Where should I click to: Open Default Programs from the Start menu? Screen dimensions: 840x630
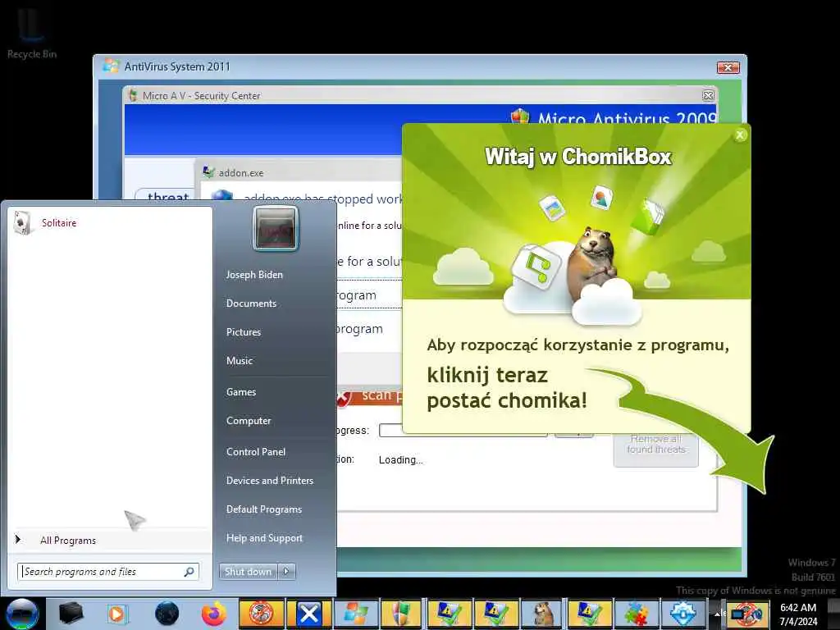(264, 509)
